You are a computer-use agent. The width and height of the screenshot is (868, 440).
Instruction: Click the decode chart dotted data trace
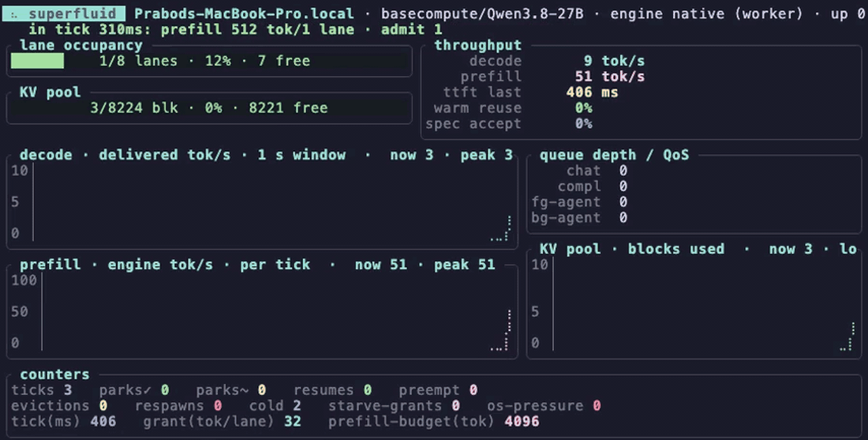(x=501, y=228)
